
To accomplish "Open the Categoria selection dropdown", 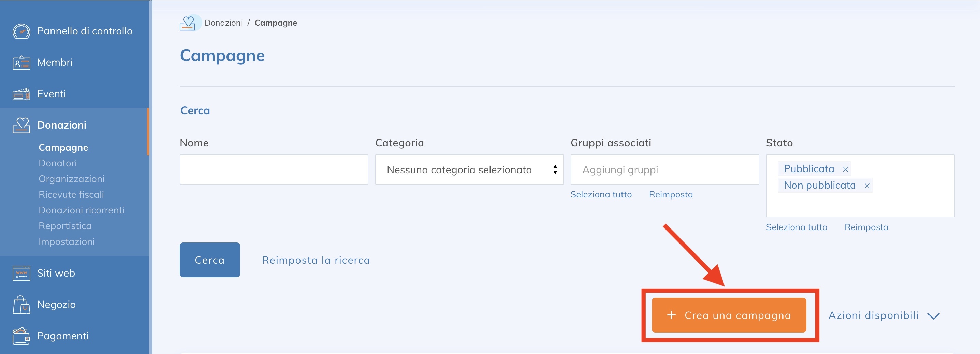I will 469,169.
